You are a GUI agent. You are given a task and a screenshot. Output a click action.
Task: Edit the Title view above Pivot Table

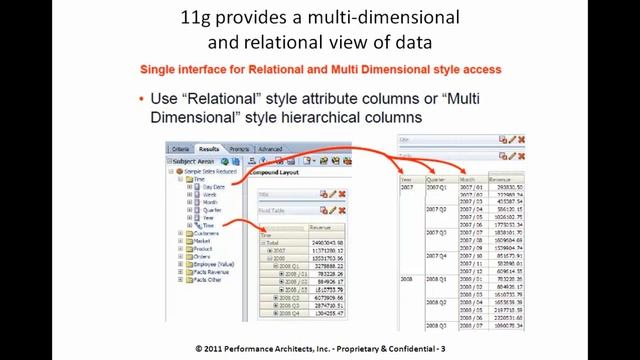pos(333,194)
